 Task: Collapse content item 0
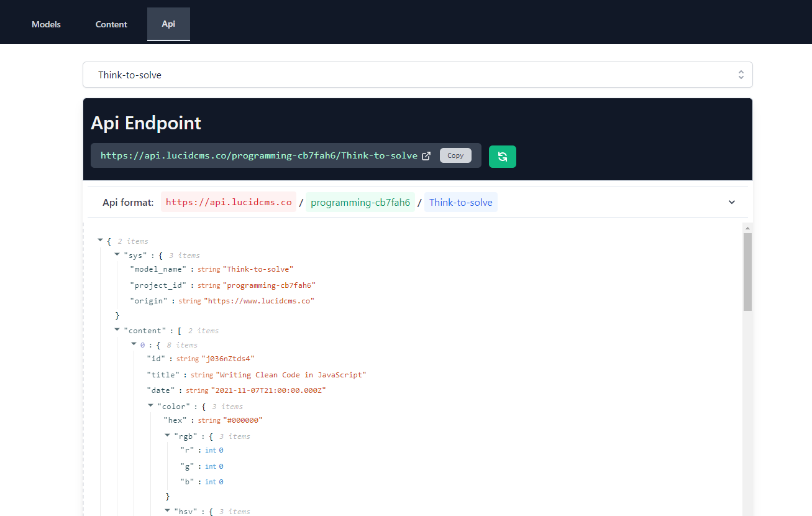point(134,344)
